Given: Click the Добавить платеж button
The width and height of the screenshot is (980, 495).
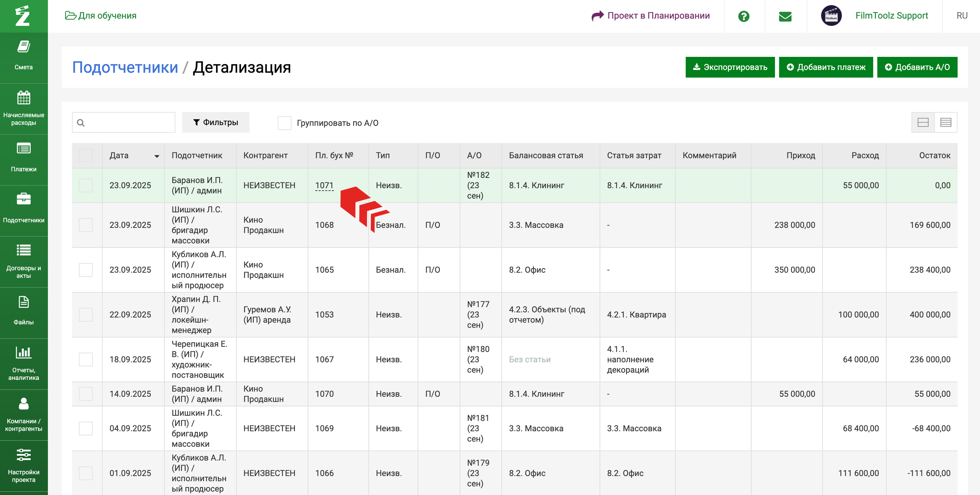Looking at the screenshot, I should click(x=826, y=67).
